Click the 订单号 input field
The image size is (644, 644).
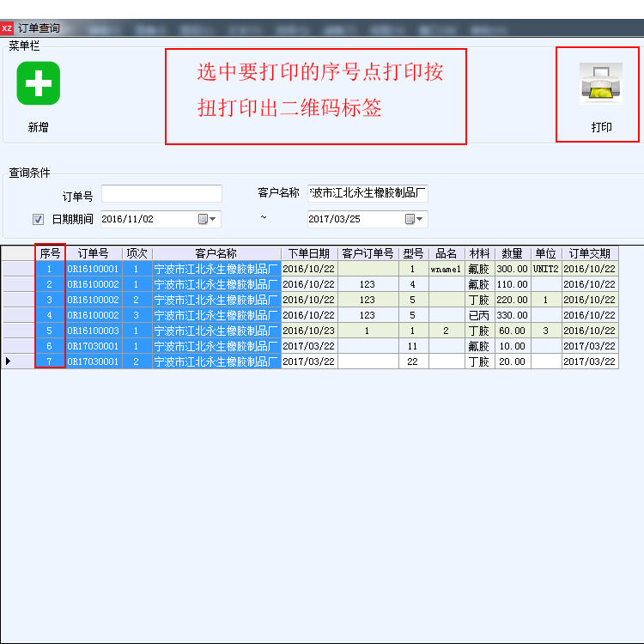click(x=161, y=193)
